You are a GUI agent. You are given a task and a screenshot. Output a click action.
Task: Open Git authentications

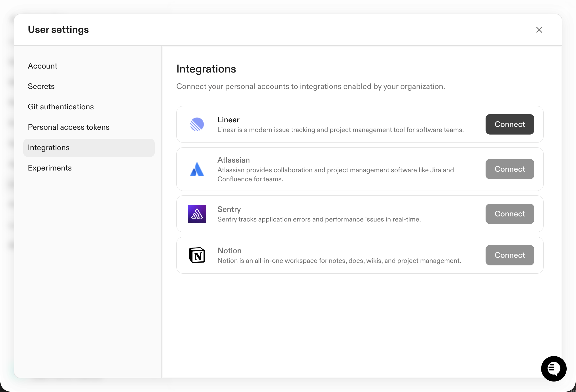click(x=61, y=106)
